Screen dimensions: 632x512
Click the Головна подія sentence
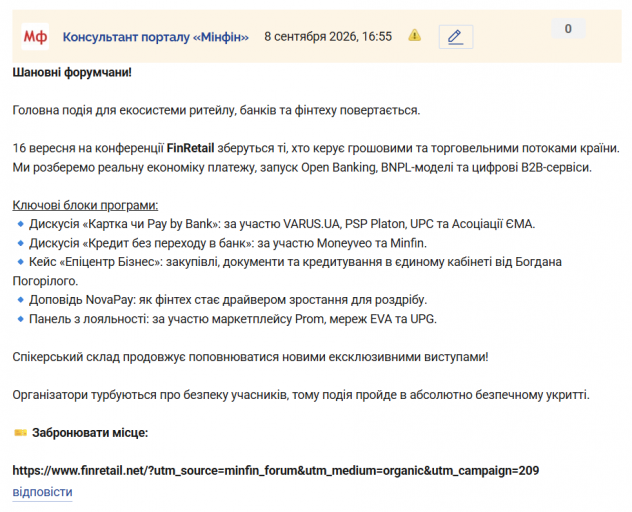[x=216, y=110]
